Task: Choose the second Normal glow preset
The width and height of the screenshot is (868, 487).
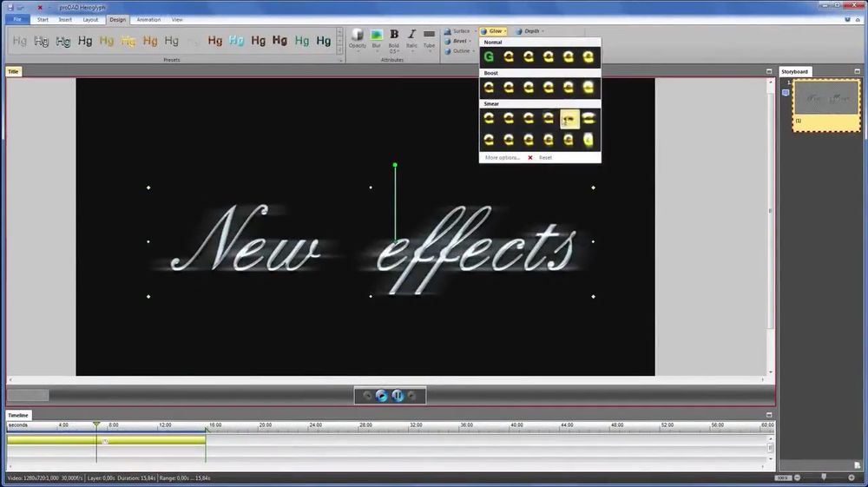Action: [509, 56]
